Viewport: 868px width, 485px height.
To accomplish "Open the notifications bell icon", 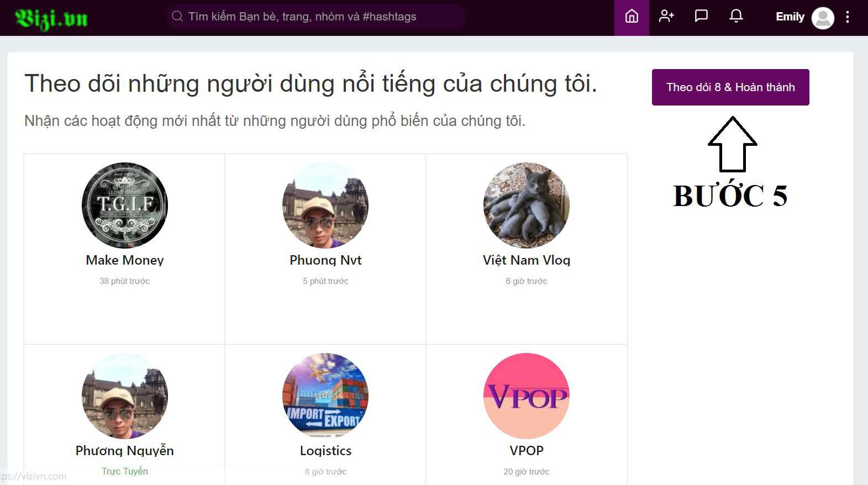I will click(736, 17).
